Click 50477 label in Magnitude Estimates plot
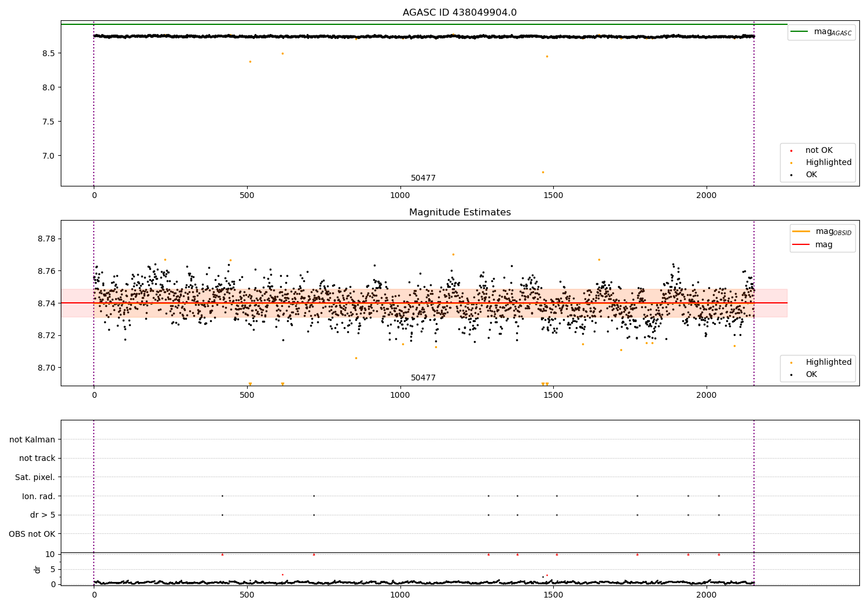This screenshot has width=868, height=608. point(423,378)
